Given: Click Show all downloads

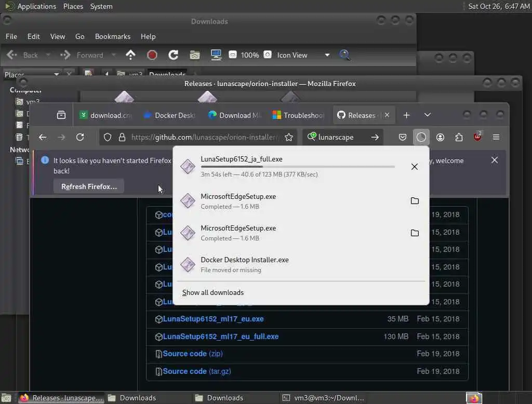Looking at the screenshot, I should (212, 292).
